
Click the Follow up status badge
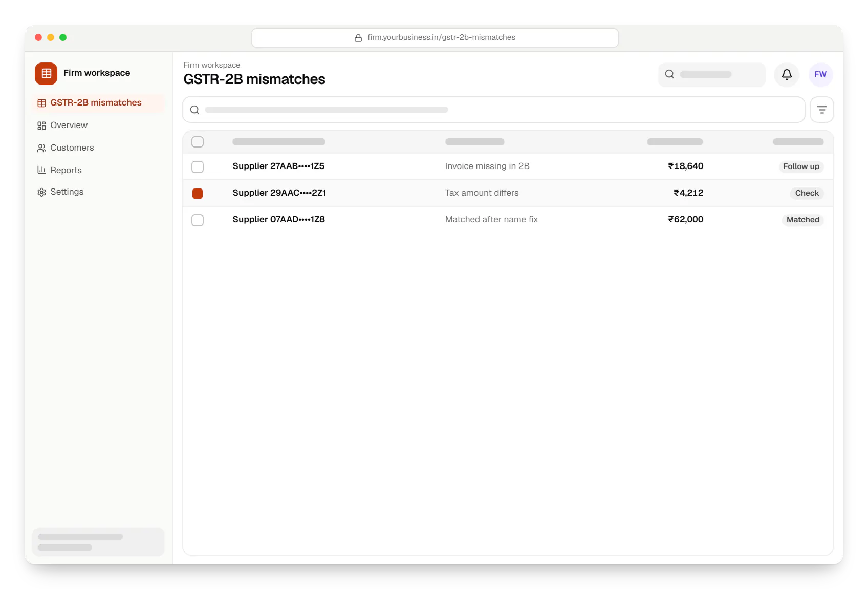coord(801,166)
